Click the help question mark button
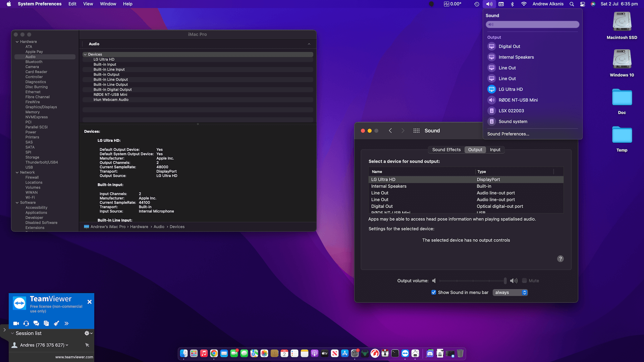Screen dimensions: 644x362 560,258
